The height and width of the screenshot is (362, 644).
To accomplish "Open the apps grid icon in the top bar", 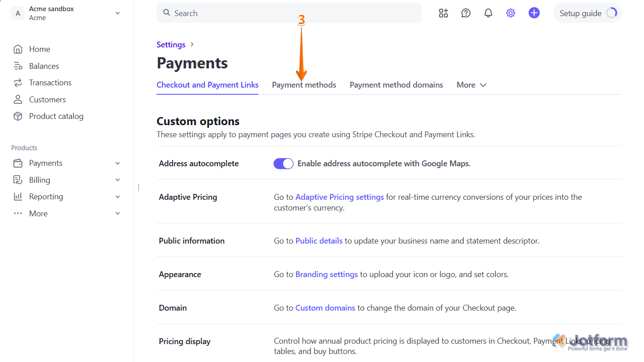I will click(x=443, y=13).
